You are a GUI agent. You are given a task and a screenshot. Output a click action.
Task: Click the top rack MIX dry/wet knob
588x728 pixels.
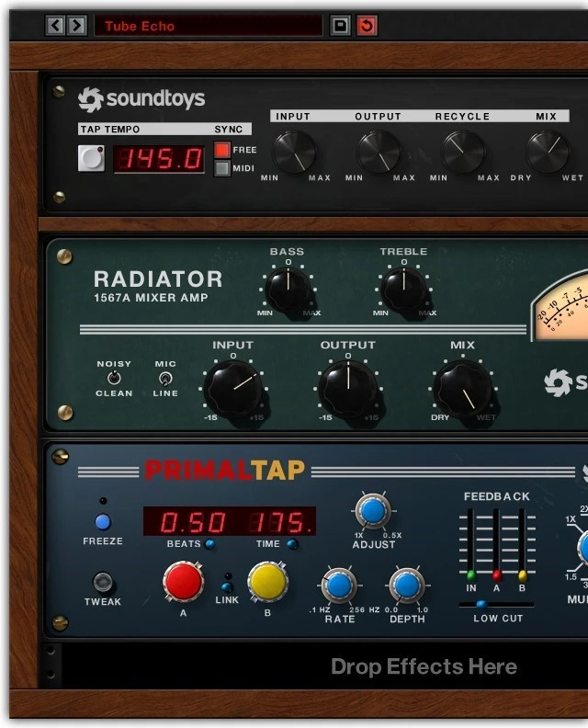point(548,153)
